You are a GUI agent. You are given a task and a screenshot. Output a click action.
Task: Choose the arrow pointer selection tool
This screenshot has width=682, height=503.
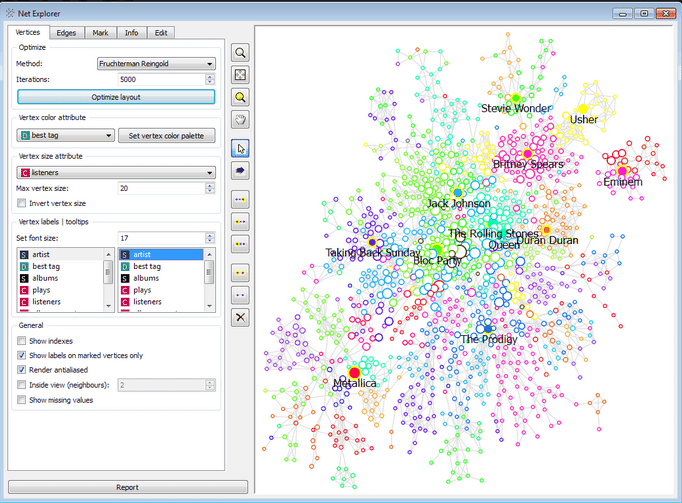[240, 148]
